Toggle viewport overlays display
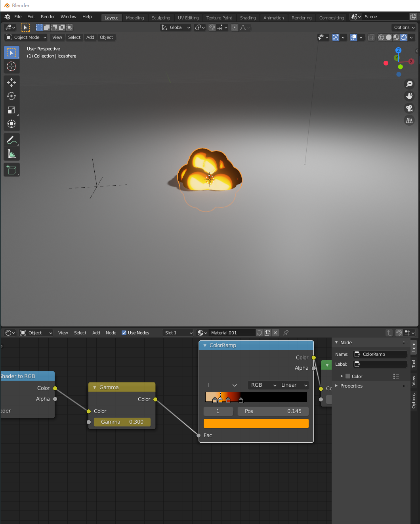Image resolution: width=420 pixels, height=524 pixels. pyautogui.click(x=353, y=37)
